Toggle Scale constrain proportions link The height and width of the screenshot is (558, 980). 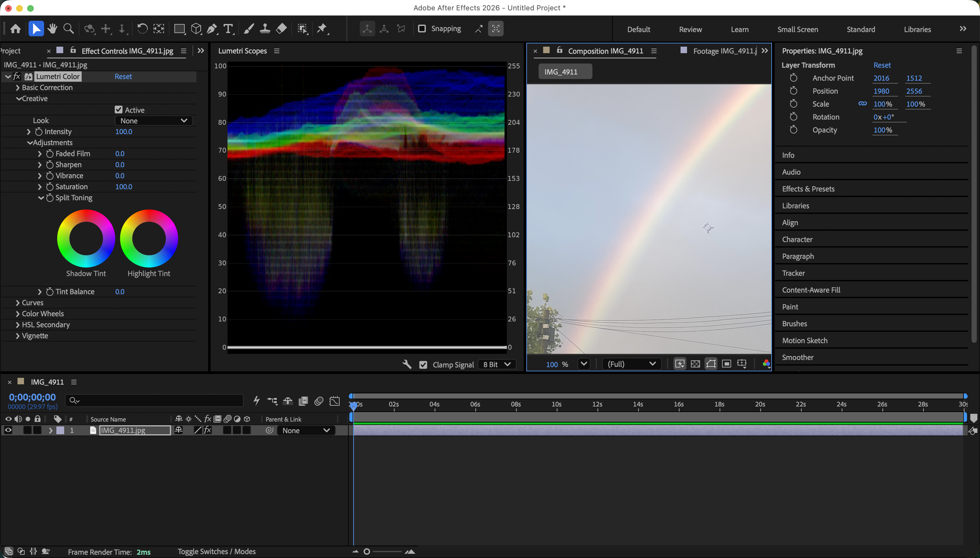pyautogui.click(x=862, y=103)
